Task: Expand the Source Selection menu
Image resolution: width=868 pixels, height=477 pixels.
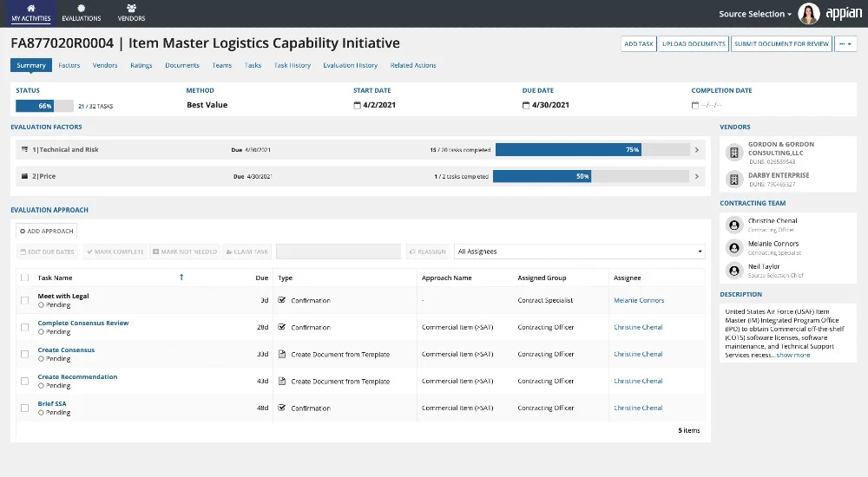Action: coord(755,14)
